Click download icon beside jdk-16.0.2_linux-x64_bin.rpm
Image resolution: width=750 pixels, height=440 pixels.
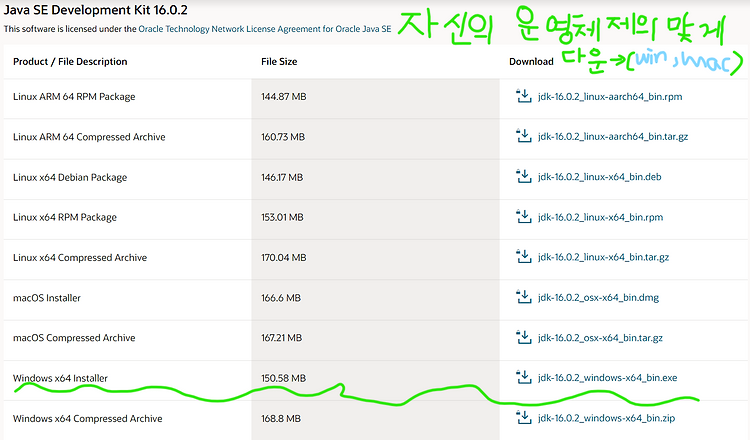(x=524, y=217)
